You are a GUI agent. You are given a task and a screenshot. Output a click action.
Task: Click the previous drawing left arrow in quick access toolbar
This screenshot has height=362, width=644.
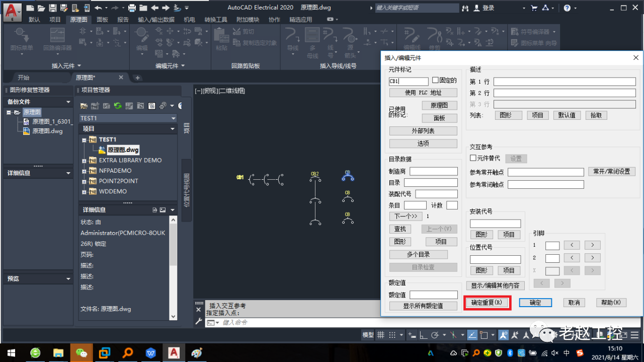point(154,8)
